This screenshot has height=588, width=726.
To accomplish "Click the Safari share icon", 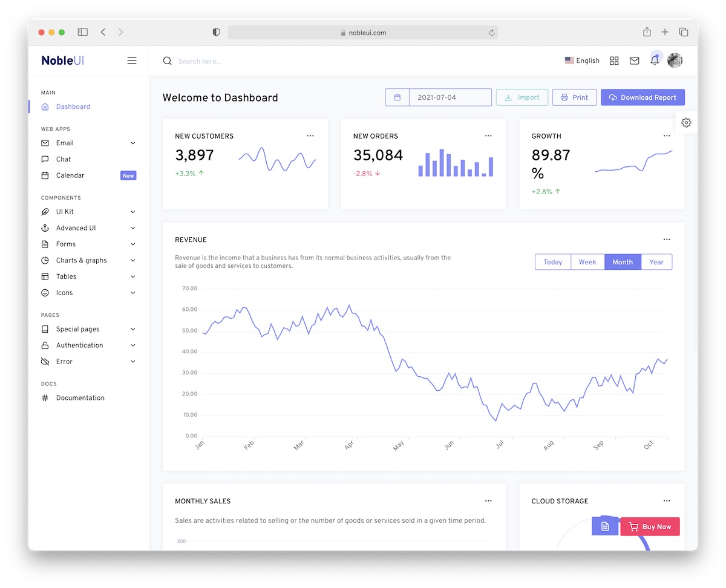I will [647, 32].
